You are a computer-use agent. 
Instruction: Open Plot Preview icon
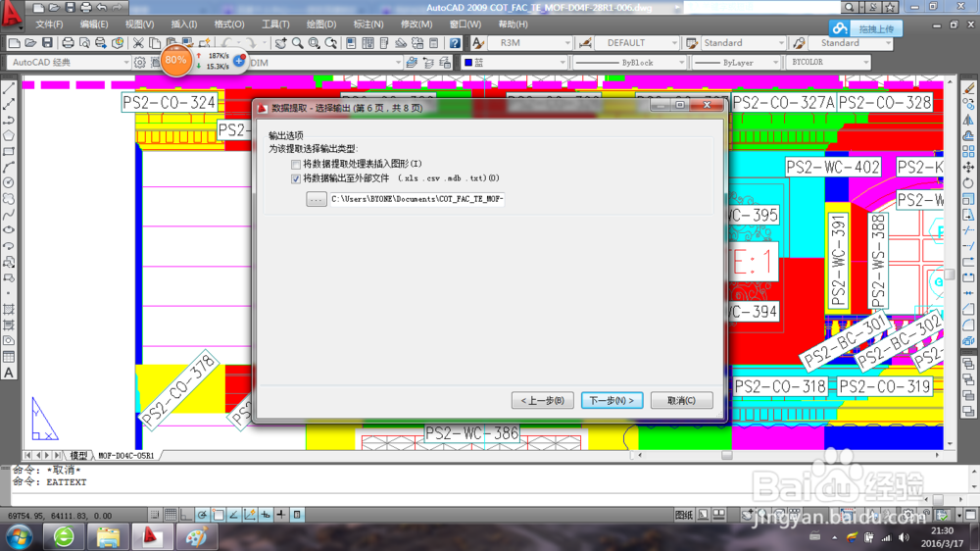84,42
